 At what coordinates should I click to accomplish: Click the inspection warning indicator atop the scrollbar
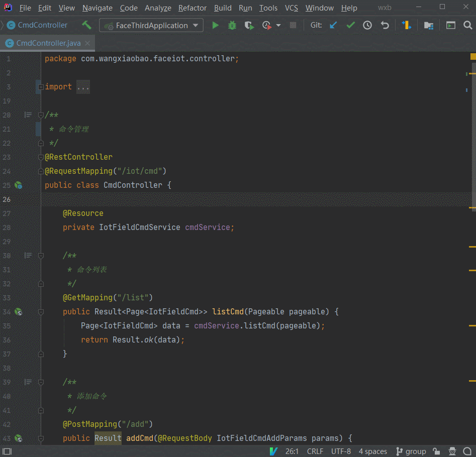[x=473, y=56]
